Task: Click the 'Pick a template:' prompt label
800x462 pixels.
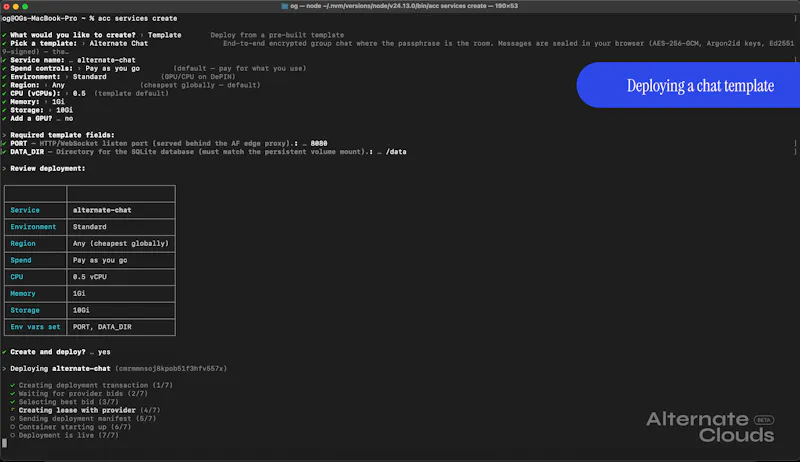Action: click(43, 43)
